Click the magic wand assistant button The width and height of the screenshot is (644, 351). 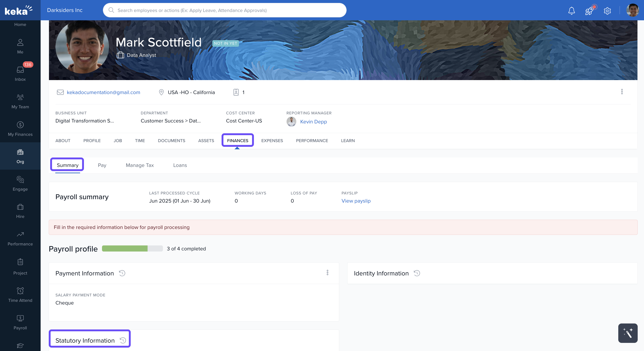coord(628,333)
